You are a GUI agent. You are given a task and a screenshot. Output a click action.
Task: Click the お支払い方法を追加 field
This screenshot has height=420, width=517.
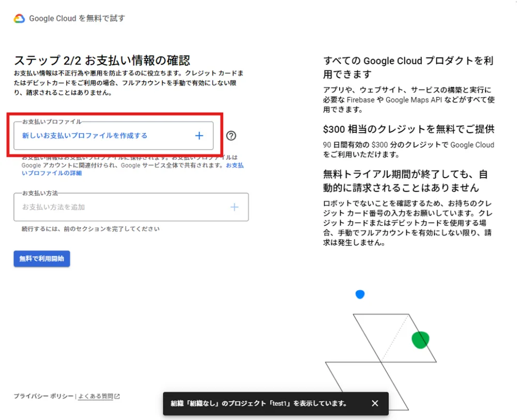point(131,207)
